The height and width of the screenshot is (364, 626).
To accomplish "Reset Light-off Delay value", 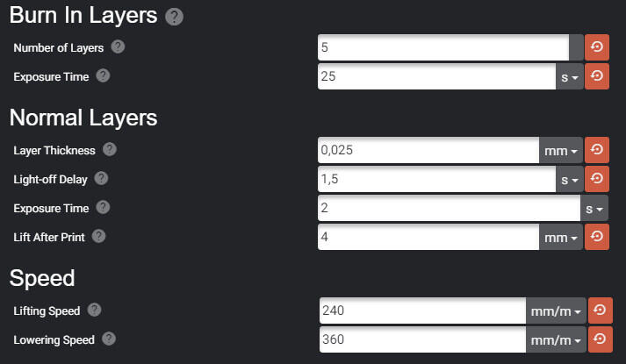I will (597, 179).
